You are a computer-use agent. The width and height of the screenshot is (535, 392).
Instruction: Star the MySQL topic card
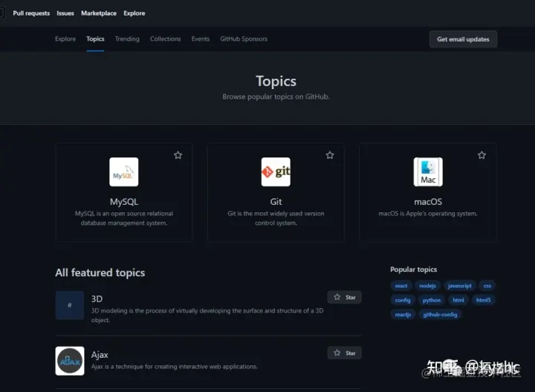178,155
